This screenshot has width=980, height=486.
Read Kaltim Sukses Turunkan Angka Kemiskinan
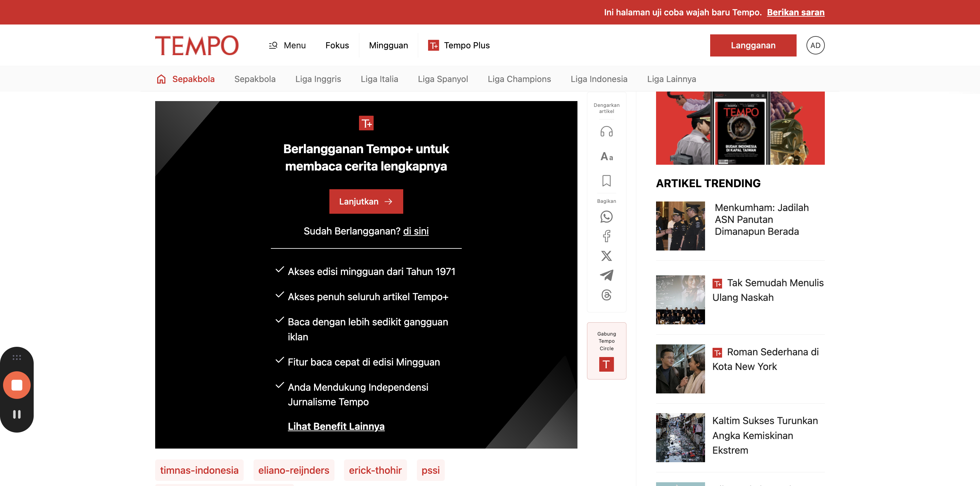point(765,435)
